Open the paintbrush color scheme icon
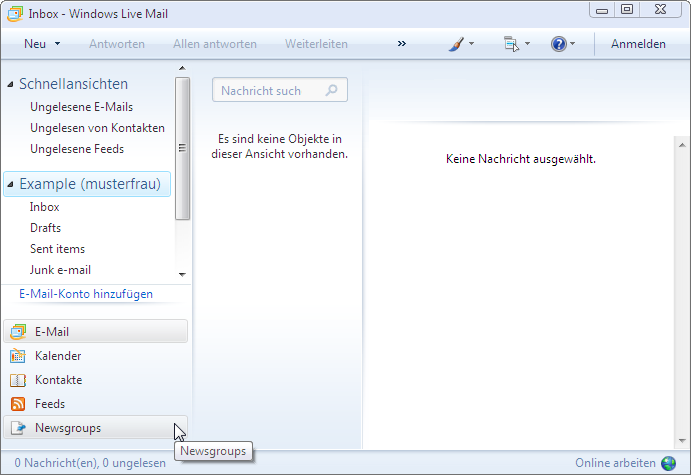Viewport: 691px width, 475px height. (x=457, y=44)
